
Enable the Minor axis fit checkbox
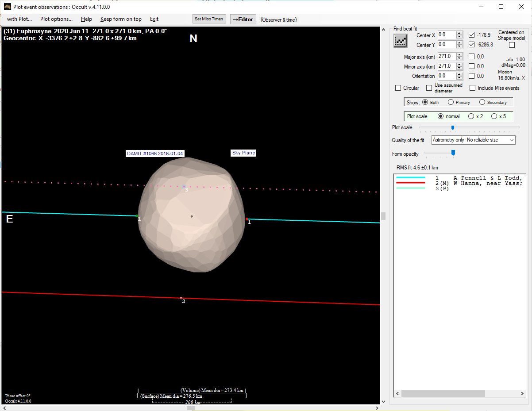click(x=472, y=66)
